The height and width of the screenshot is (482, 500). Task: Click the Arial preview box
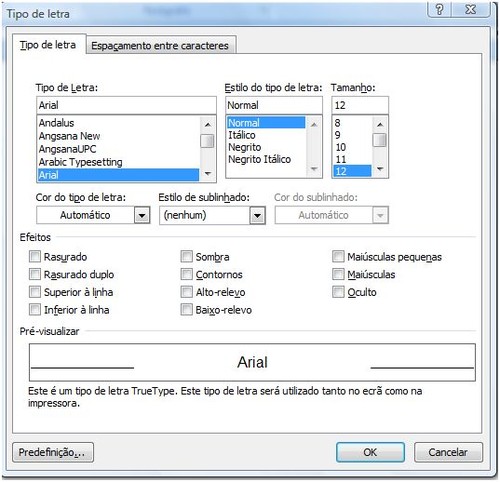coord(252,362)
